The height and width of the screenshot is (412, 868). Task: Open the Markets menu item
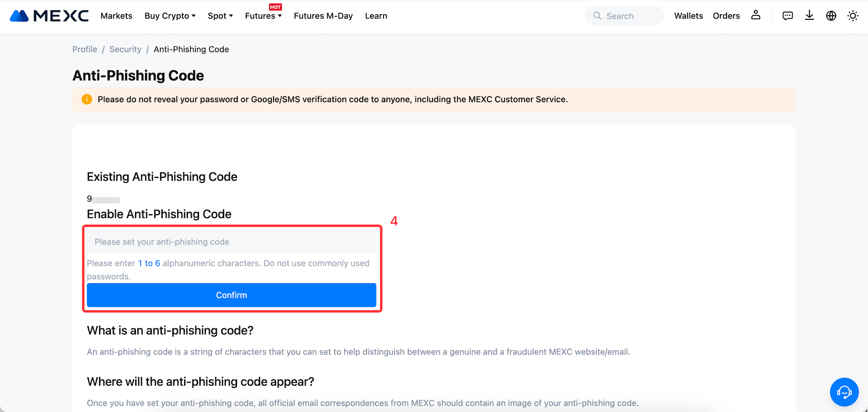(116, 16)
